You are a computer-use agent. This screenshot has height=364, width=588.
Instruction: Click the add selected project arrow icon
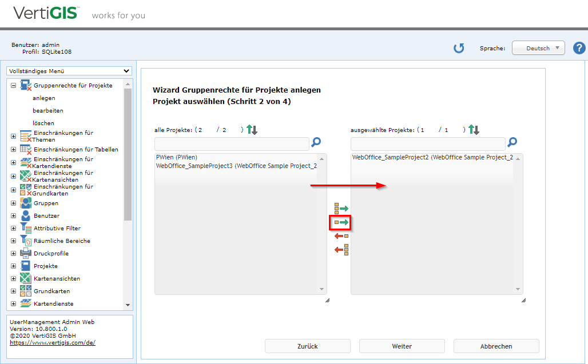click(x=341, y=222)
